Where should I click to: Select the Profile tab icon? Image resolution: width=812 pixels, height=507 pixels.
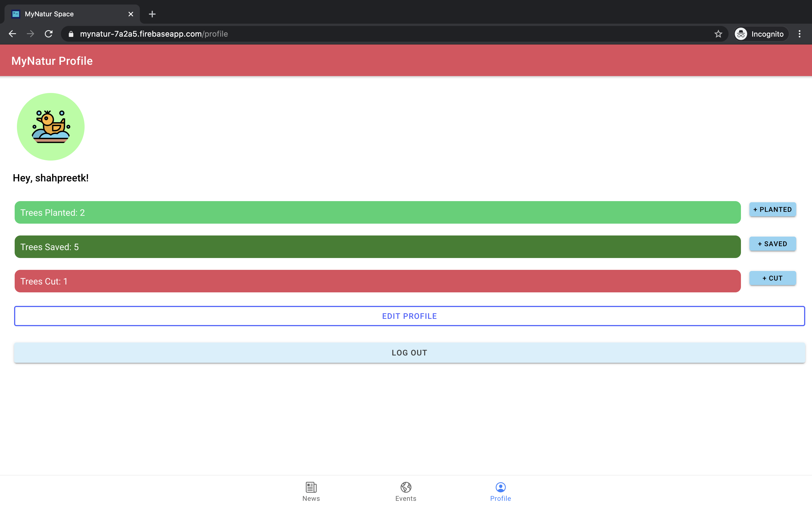tap(500, 487)
